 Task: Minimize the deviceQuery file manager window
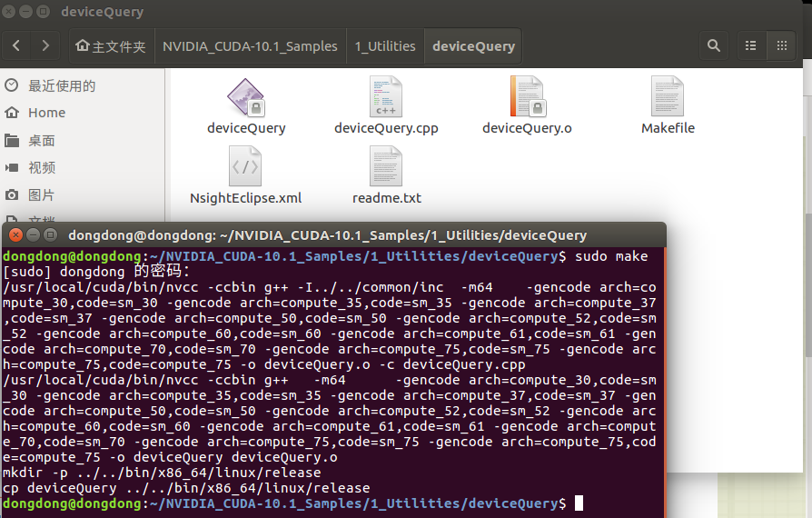[26, 12]
